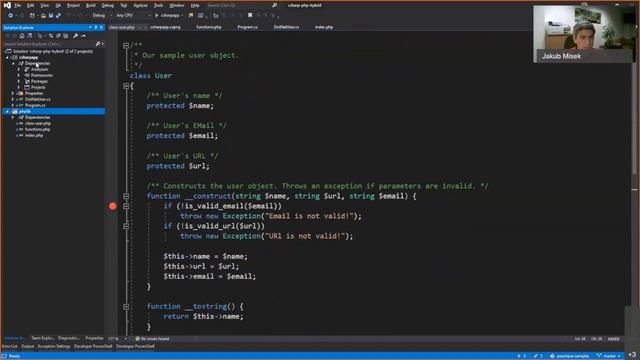Open the Analyze menu
This screenshot has width=640, height=360.
coord(140,5)
